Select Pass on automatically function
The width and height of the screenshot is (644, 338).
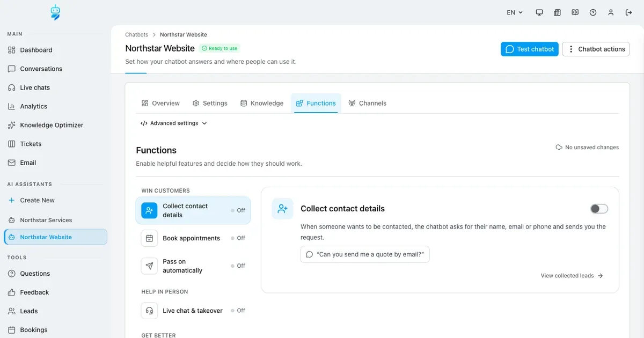coord(193,266)
